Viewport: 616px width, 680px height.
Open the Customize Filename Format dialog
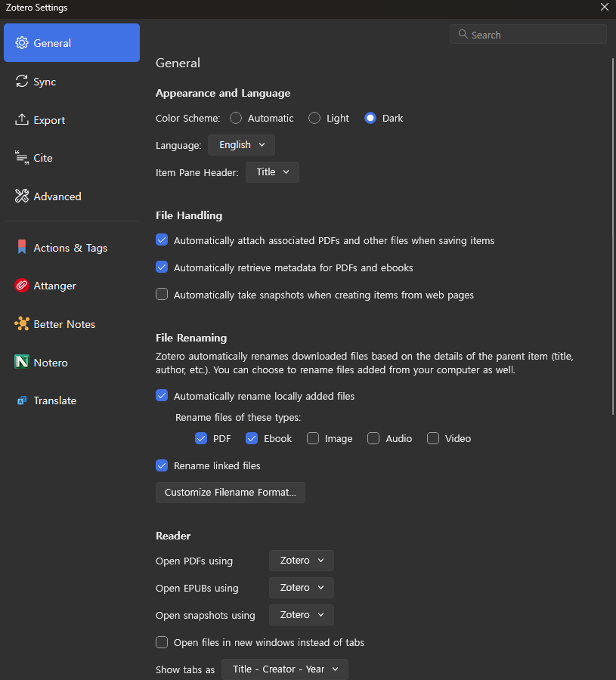230,492
